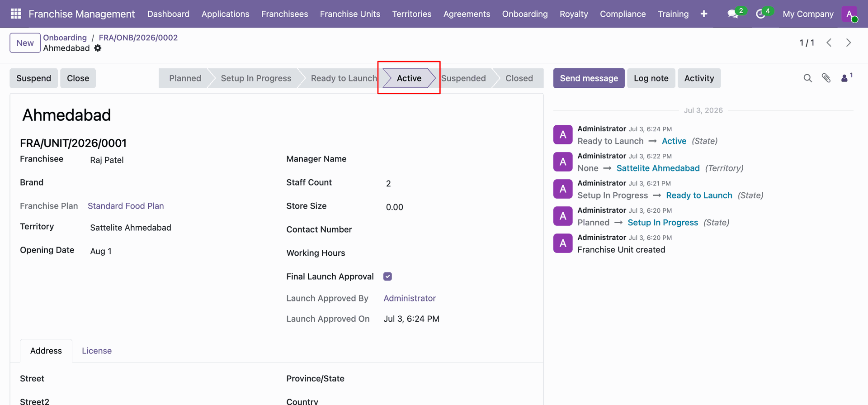Open the Franchise Units menu
The width and height of the screenshot is (868, 405).
[x=350, y=14]
